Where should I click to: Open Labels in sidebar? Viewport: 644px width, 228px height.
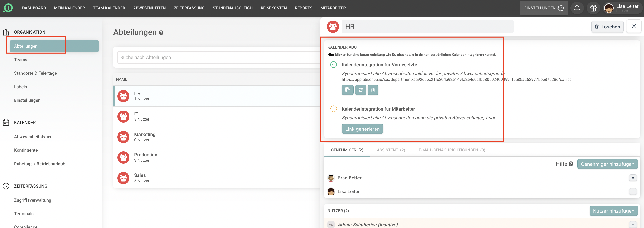pos(21,87)
